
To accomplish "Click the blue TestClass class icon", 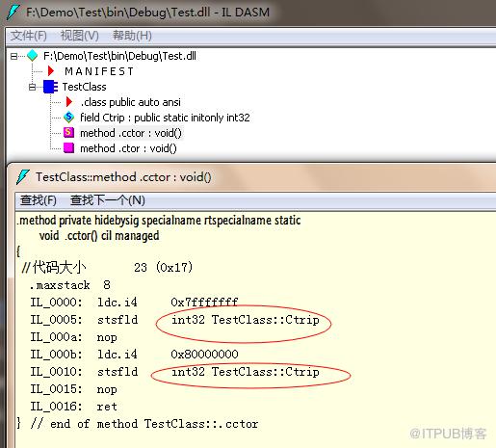I will coord(50,87).
